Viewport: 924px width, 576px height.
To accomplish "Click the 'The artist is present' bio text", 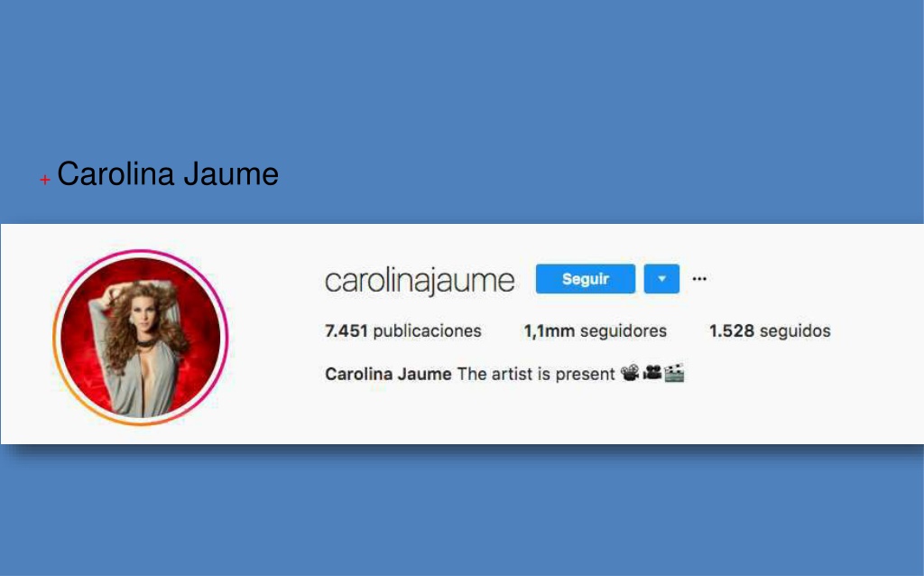I will pyautogui.click(x=536, y=374).
